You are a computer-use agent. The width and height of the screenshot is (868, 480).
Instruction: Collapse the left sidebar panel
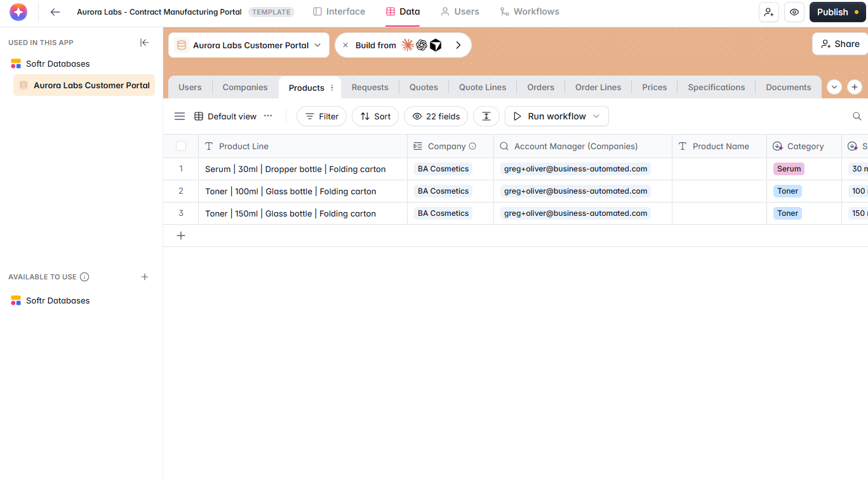point(145,43)
